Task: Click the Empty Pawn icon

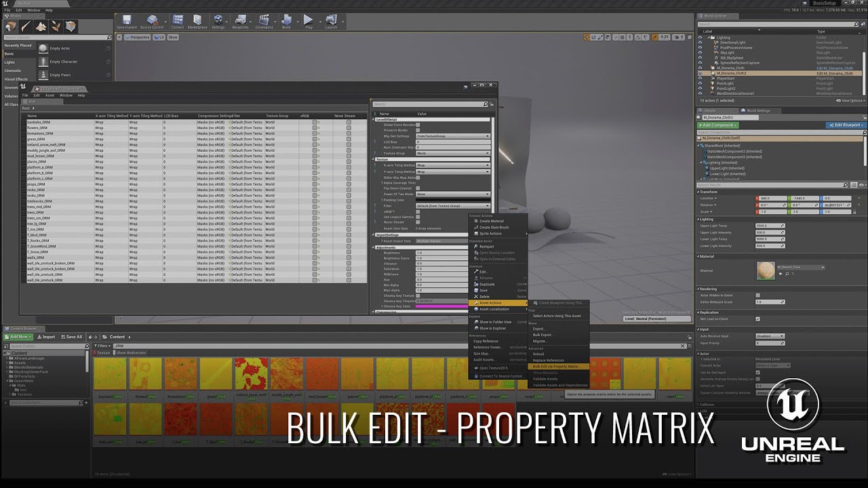Action: tap(43, 75)
